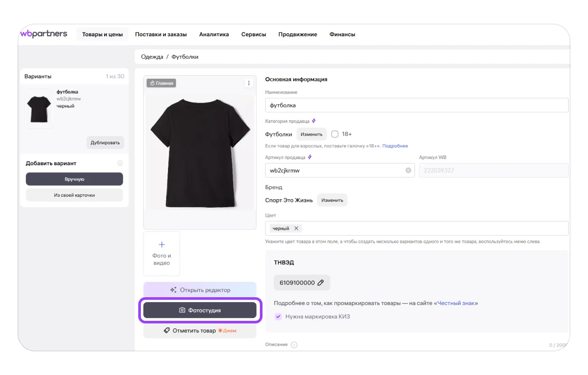
Task: Click the three-dot menu on main photo
Action: (248, 83)
